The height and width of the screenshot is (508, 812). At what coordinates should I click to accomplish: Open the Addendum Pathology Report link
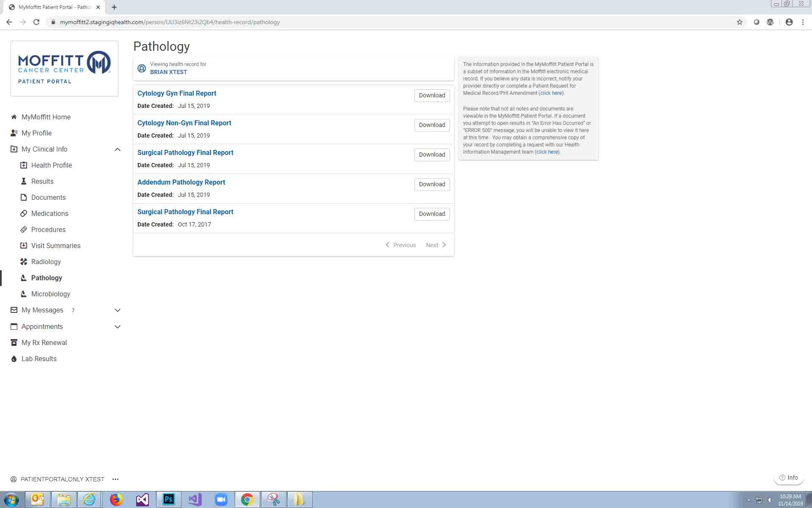coord(181,182)
